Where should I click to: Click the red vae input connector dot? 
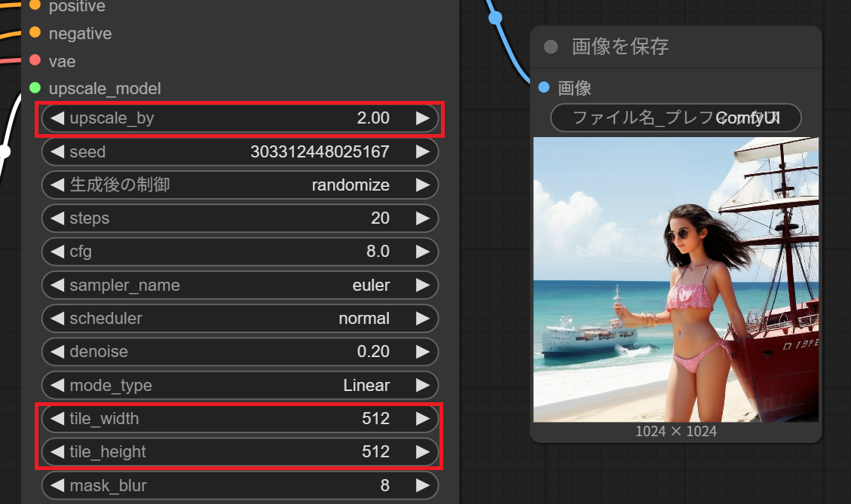coord(35,60)
